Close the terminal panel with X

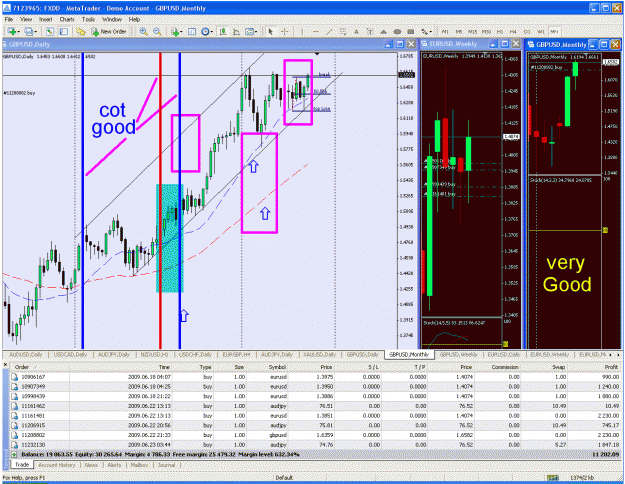pyautogui.click(x=5, y=364)
